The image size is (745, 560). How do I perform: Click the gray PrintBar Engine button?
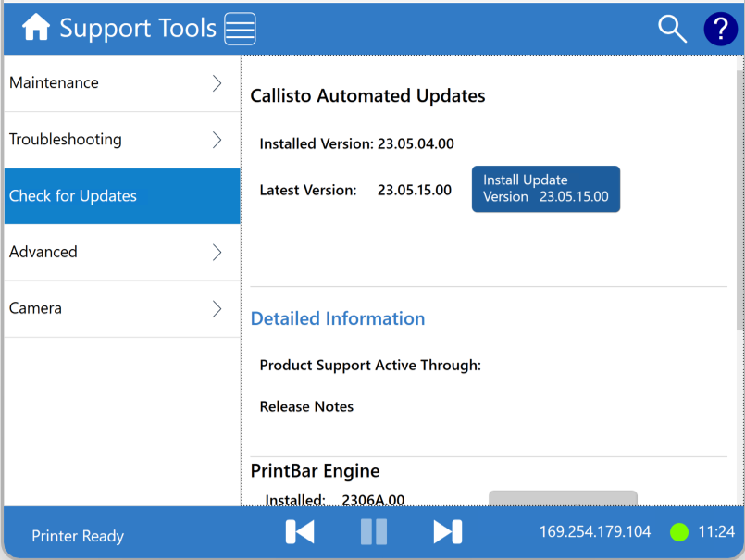563,499
